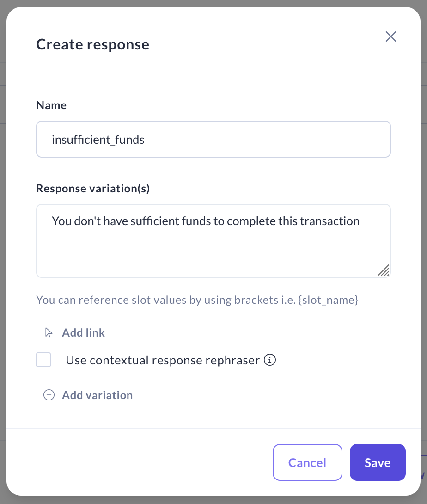Click the 'Response variation(s)' label
This screenshot has width=427, height=504.
(x=93, y=189)
